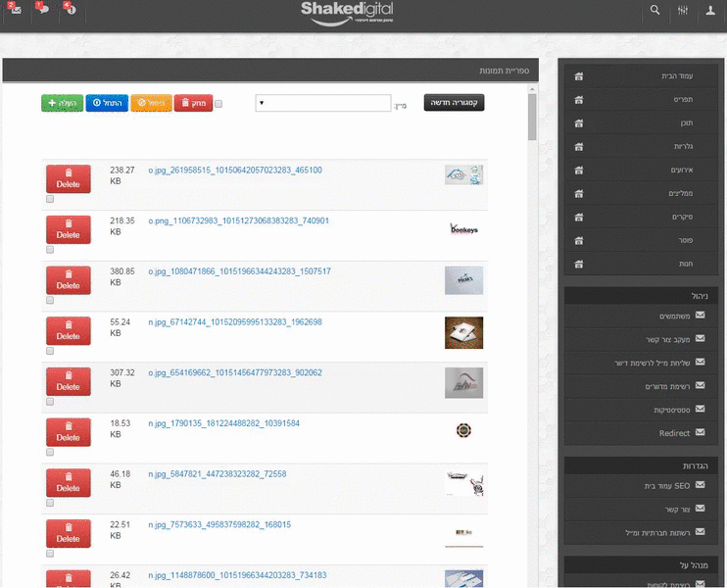
Task: Open file link o.jpg_1080471866_10151966344243283_1507517
Action: [x=239, y=271]
